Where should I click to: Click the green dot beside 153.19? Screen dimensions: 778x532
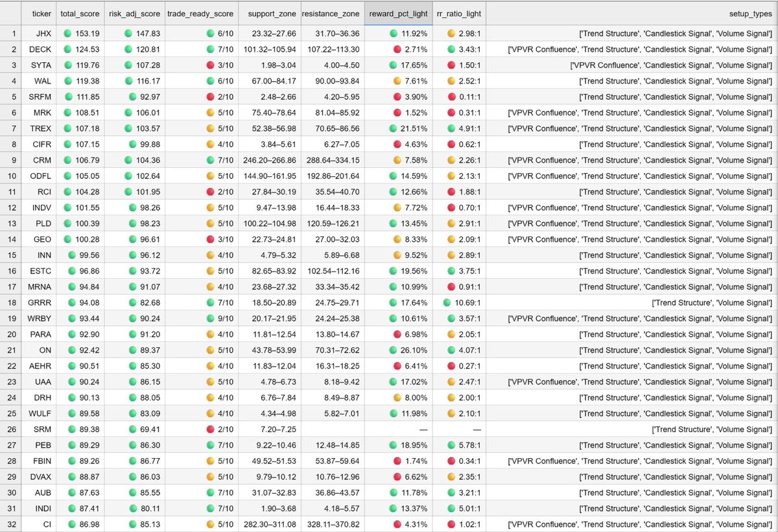68,34
